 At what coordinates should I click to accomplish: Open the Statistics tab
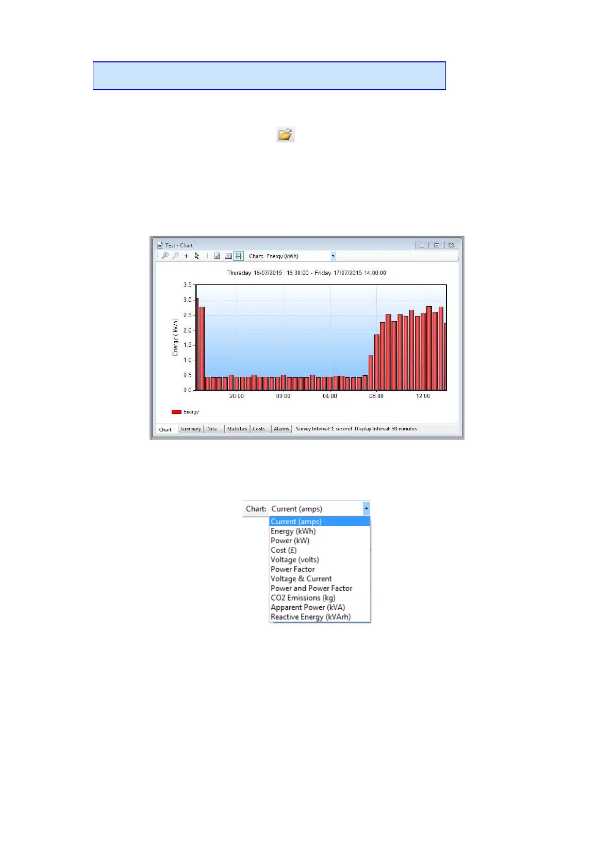(237, 429)
